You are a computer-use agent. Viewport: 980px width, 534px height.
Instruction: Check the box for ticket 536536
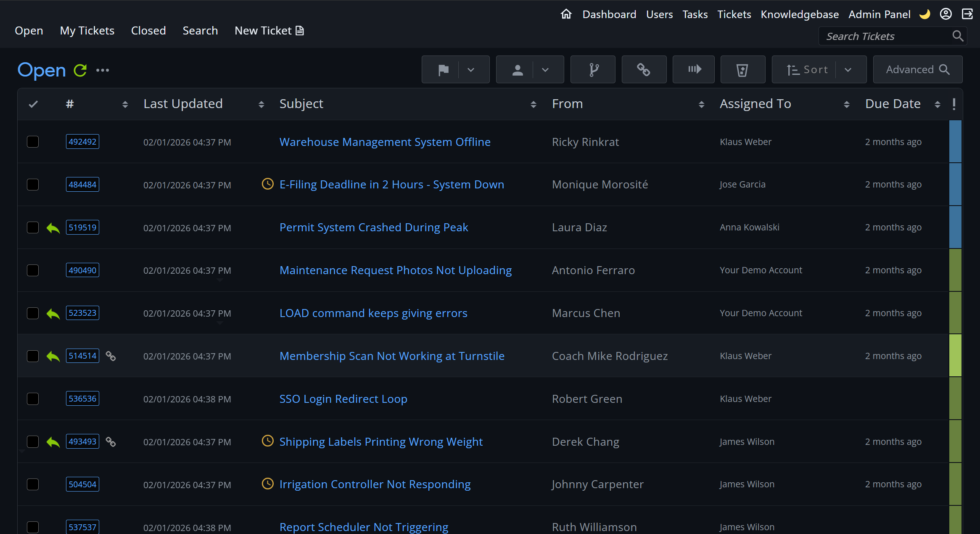coord(33,399)
